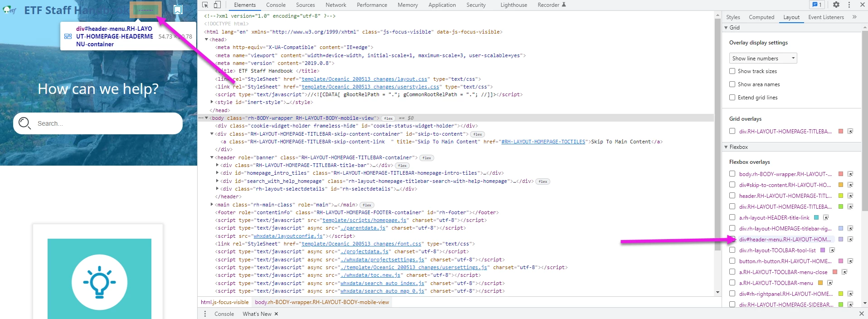Screen dimensions: 868x319
Task: Expand the homepage_intro_tiles div node
Action: [x=217, y=173]
